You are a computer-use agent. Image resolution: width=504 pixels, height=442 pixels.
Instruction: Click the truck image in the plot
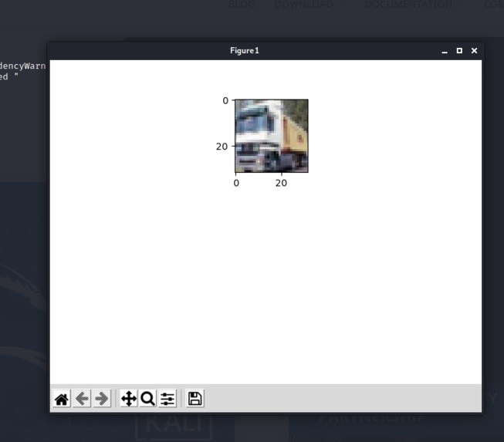pyautogui.click(x=272, y=136)
